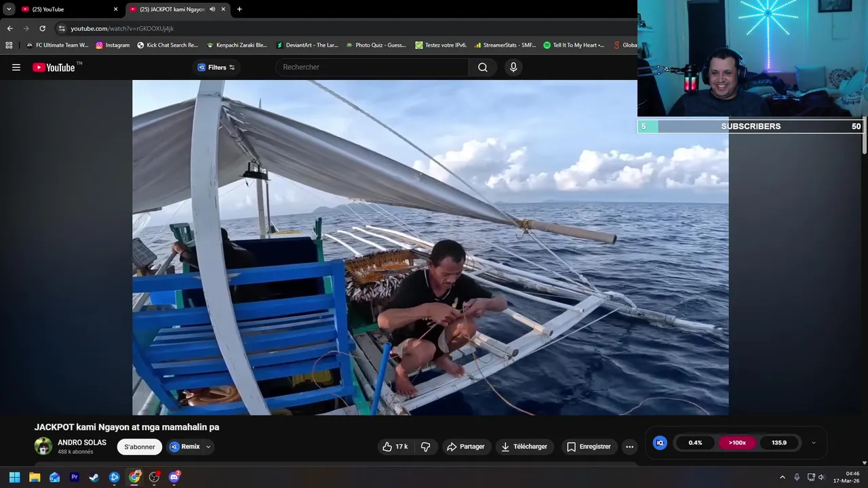
Task: Switch to Chrome in the taskbar
Action: pos(134,477)
